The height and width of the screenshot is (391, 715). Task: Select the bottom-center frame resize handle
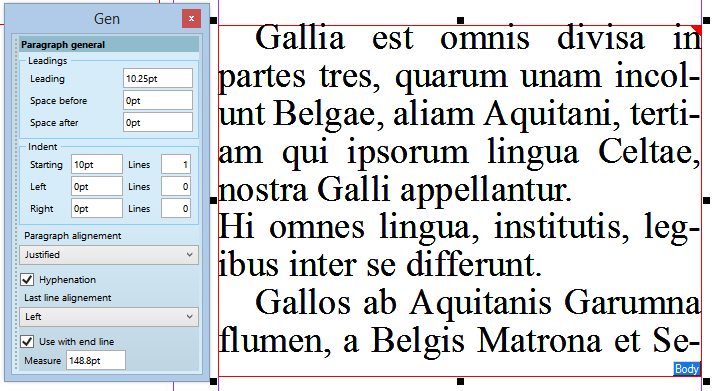(461, 381)
